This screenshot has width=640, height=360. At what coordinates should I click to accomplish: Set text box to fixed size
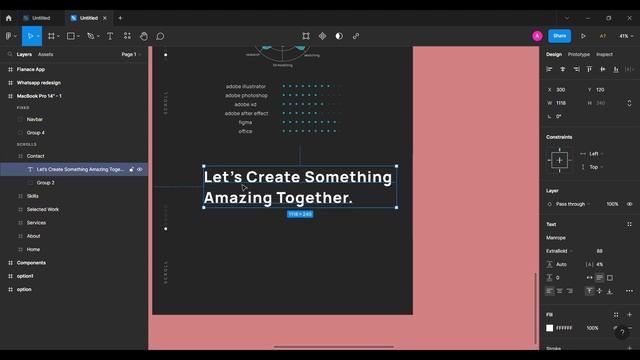point(609,278)
